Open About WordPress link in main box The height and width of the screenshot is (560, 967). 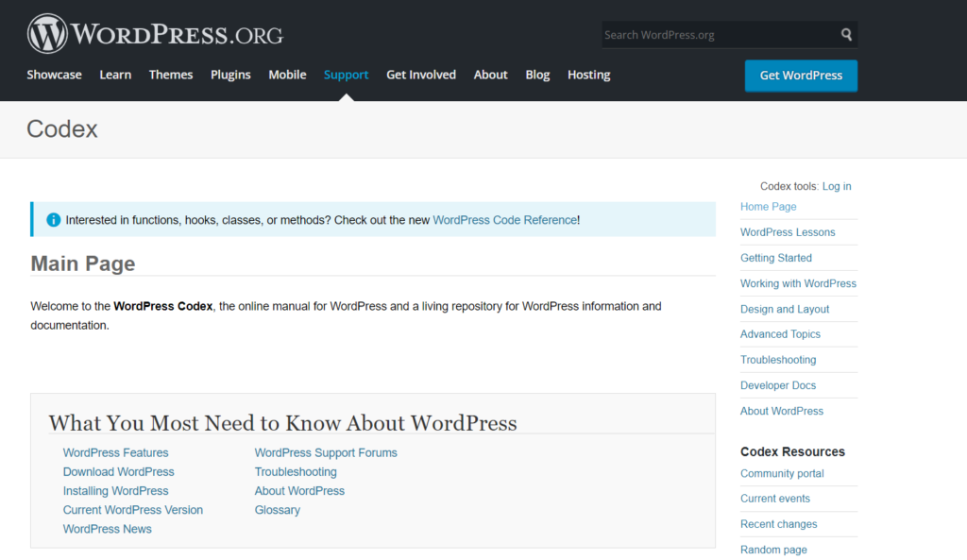[x=299, y=491]
